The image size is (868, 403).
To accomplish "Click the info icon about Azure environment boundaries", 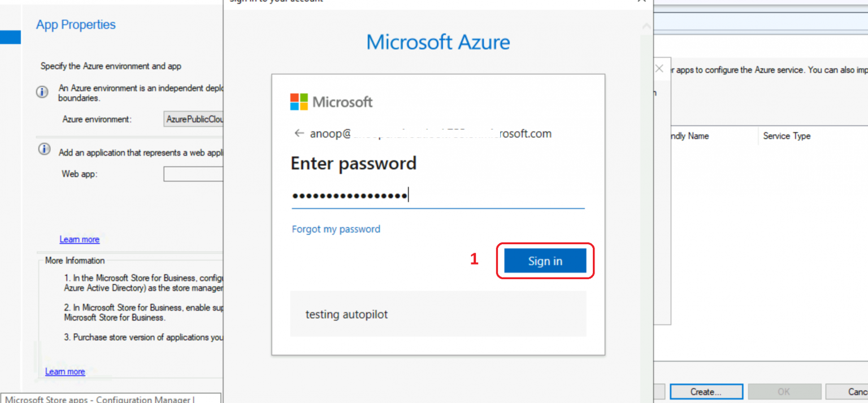I will [42, 92].
